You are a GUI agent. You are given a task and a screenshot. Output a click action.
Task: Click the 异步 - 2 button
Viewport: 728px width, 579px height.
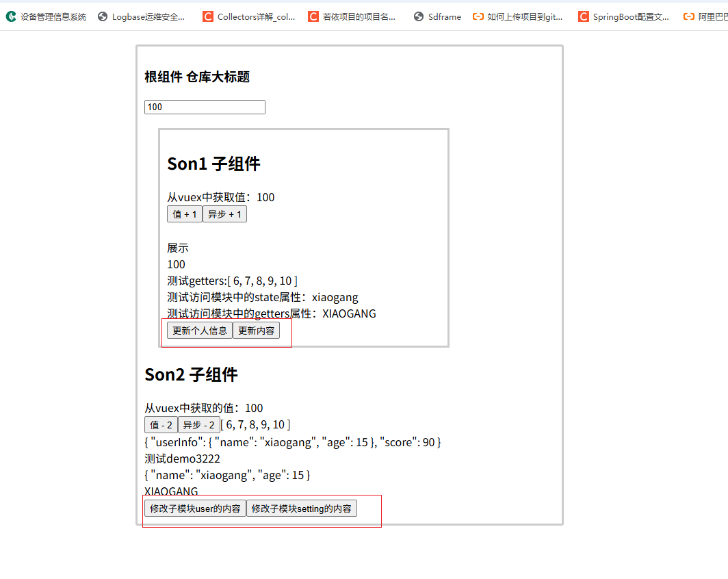point(198,425)
